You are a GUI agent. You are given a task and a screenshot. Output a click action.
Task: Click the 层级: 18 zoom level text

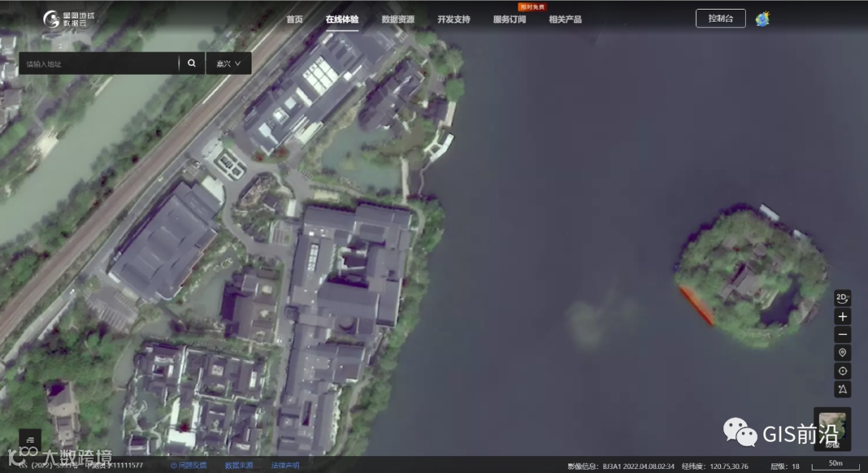[x=784, y=467]
